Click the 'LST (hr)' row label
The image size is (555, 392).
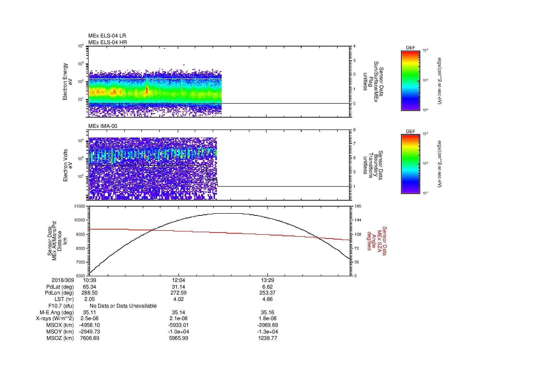pyautogui.click(x=64, y=299)
